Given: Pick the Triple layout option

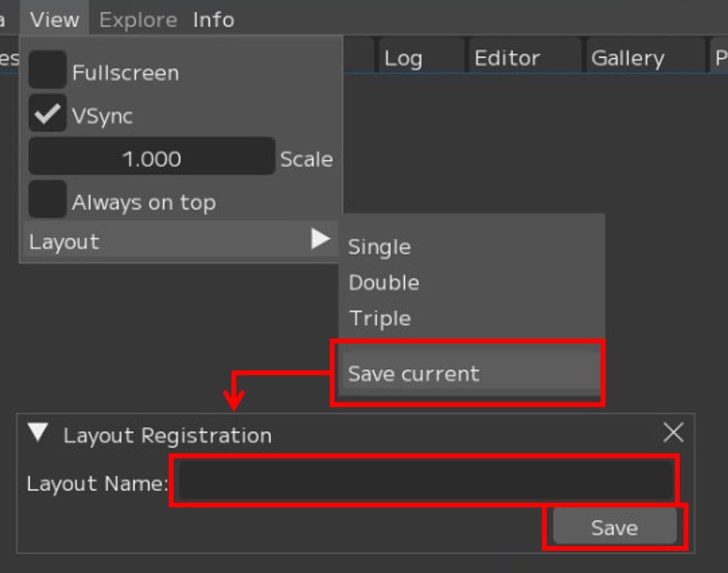Looking at the screenshot, I should (380, 318).
